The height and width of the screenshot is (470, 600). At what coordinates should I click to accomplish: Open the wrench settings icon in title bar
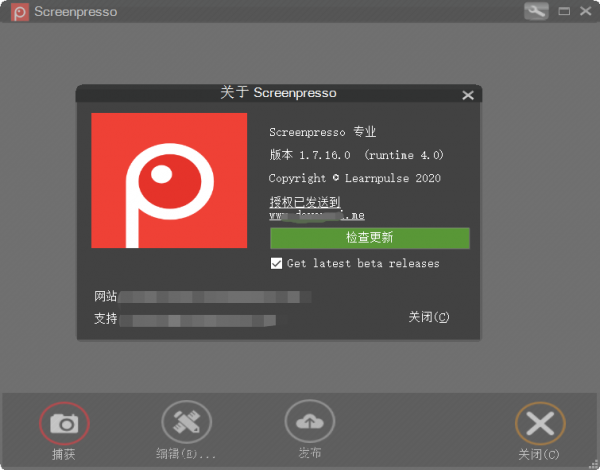click(536, 11)
